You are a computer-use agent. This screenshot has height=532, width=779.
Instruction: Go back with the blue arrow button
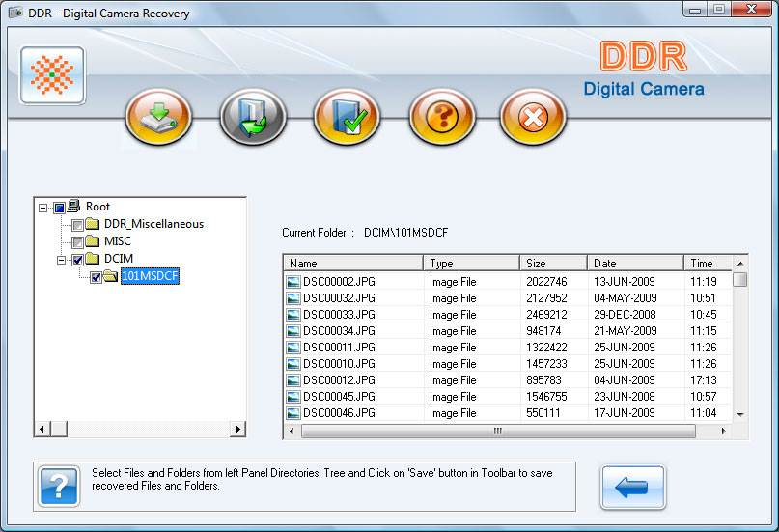pyautogui.click(x=633, y=488)
